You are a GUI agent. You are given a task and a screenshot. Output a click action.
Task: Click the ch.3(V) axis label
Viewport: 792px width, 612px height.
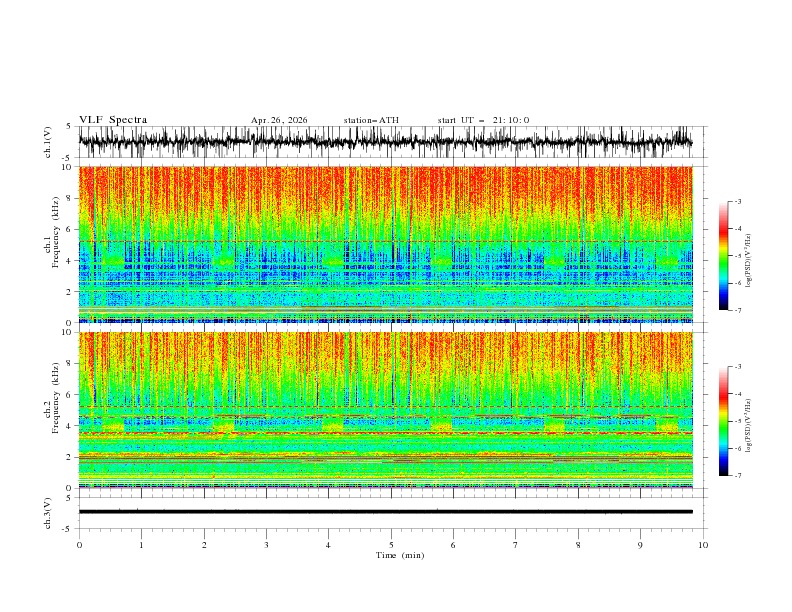[x=48, y=513]
